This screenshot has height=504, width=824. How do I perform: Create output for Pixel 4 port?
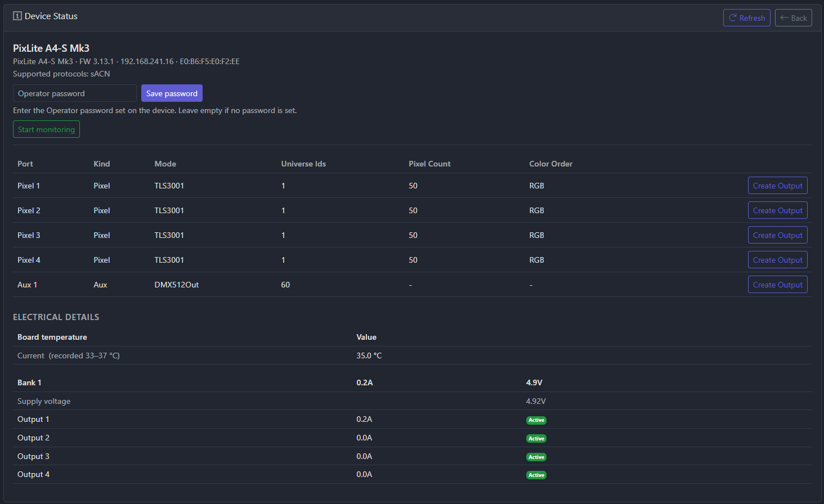(778, 260)
